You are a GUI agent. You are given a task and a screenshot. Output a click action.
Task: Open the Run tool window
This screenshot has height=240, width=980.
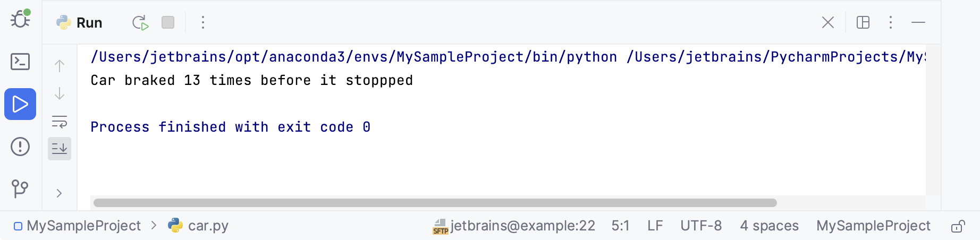(20, 104)
